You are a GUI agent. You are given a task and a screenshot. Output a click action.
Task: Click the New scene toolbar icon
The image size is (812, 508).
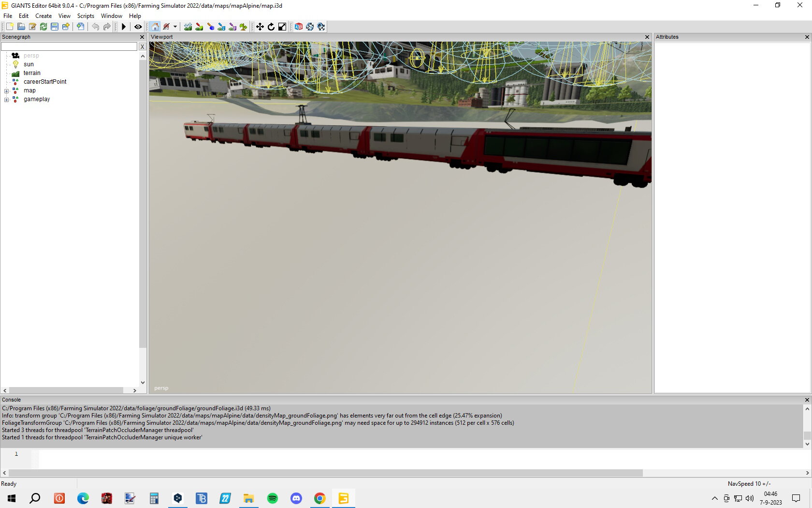click(x=10, y=27)
